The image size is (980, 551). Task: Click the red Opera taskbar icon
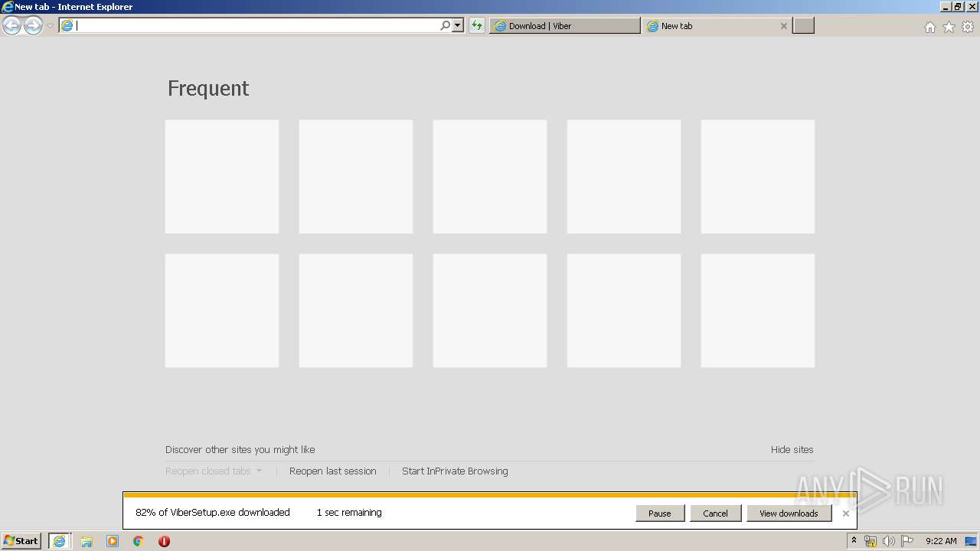pos(164,541)
